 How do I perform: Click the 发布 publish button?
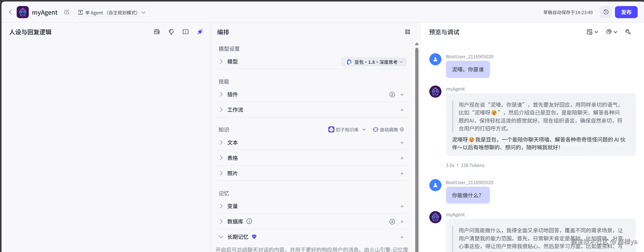point(627,12)
